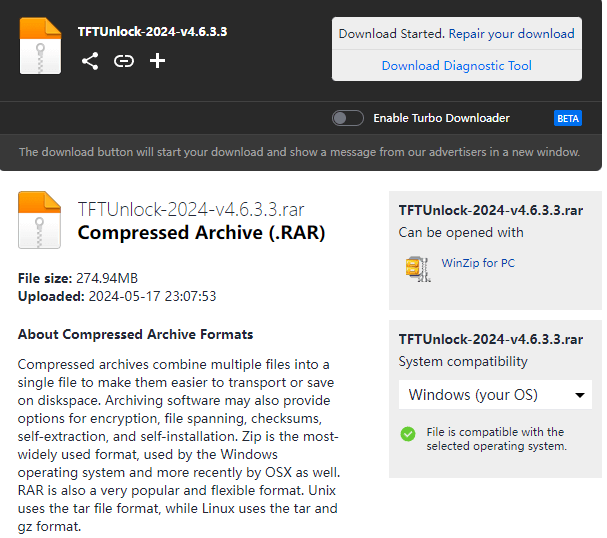Image resolution: width=607 pixels, height=538 pixels.
Task: Click the 'System compatibility' label
Action: 463,361
